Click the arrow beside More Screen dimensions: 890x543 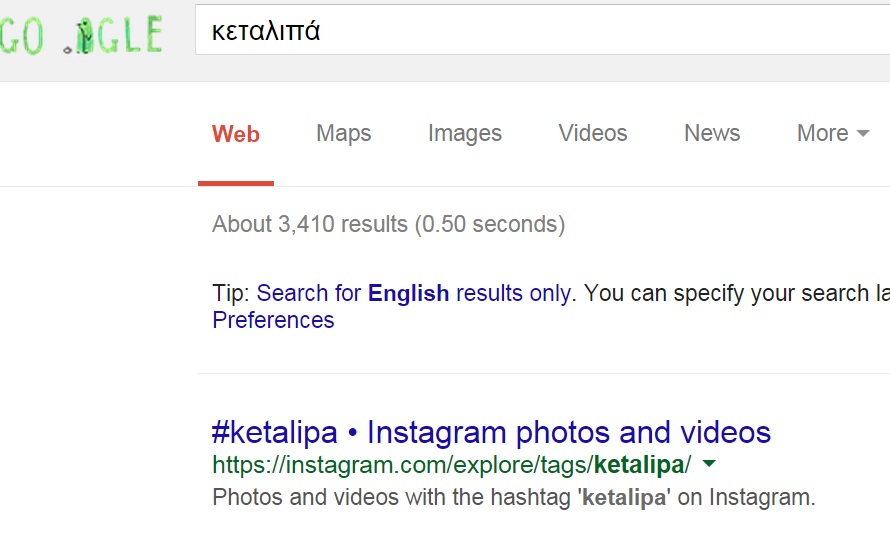point(863,134)
